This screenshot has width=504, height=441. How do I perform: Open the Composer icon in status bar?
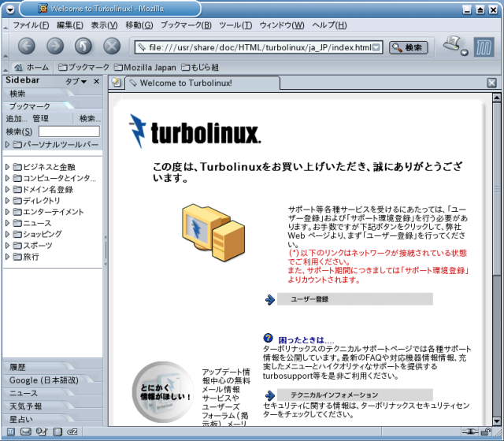click(x=42, y=432)
